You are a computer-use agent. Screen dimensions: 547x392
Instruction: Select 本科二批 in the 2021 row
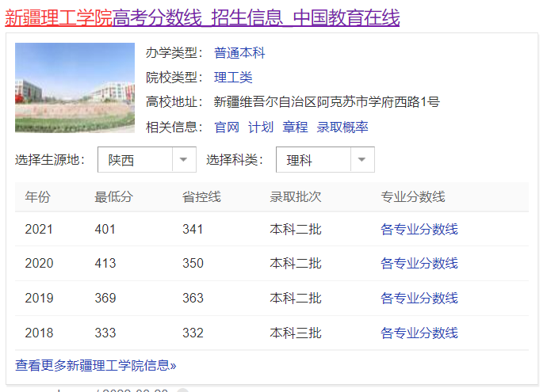click(x=296, y=230)
